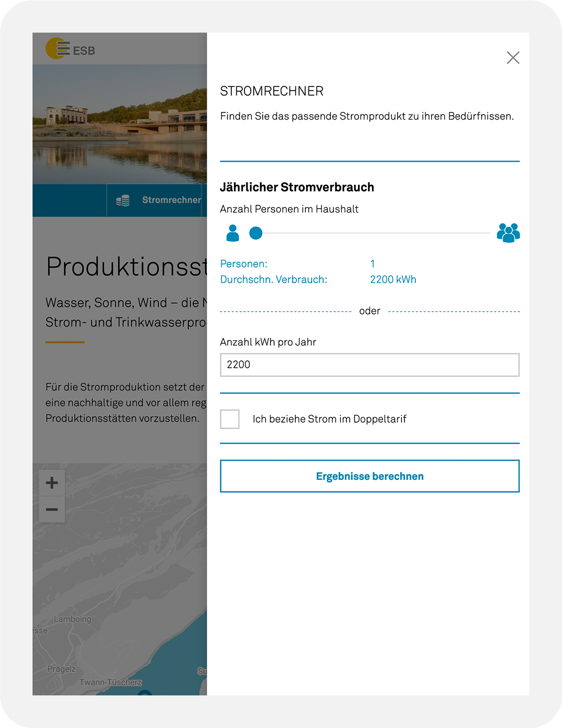Open the Stromrechner tab in the blue bar
562x728 pixels.
(x=171, y=200)
